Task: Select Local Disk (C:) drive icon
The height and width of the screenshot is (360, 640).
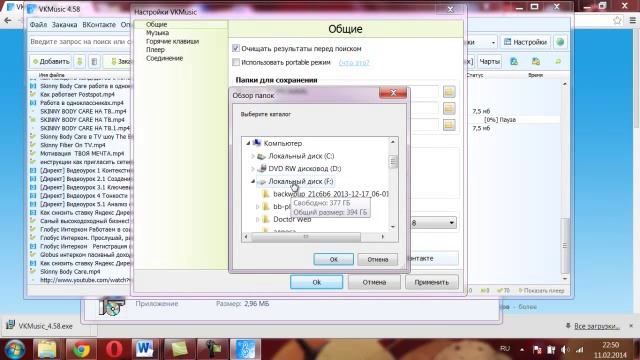Action: click(x=261, y=156)
